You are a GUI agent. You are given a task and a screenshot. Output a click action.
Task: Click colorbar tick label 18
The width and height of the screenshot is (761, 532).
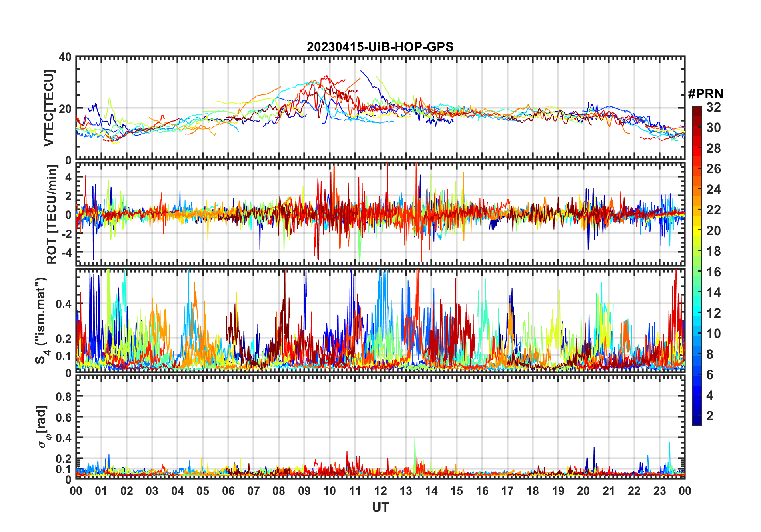click(713, 251)
